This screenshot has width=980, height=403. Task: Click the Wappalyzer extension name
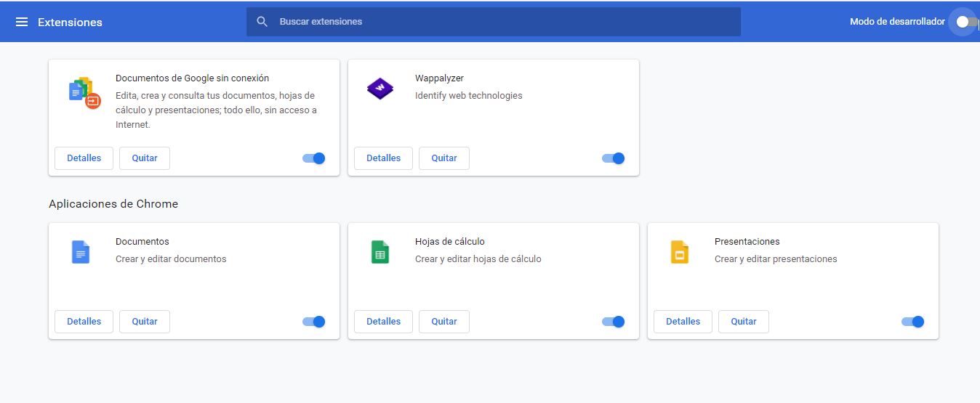point(439,78)
